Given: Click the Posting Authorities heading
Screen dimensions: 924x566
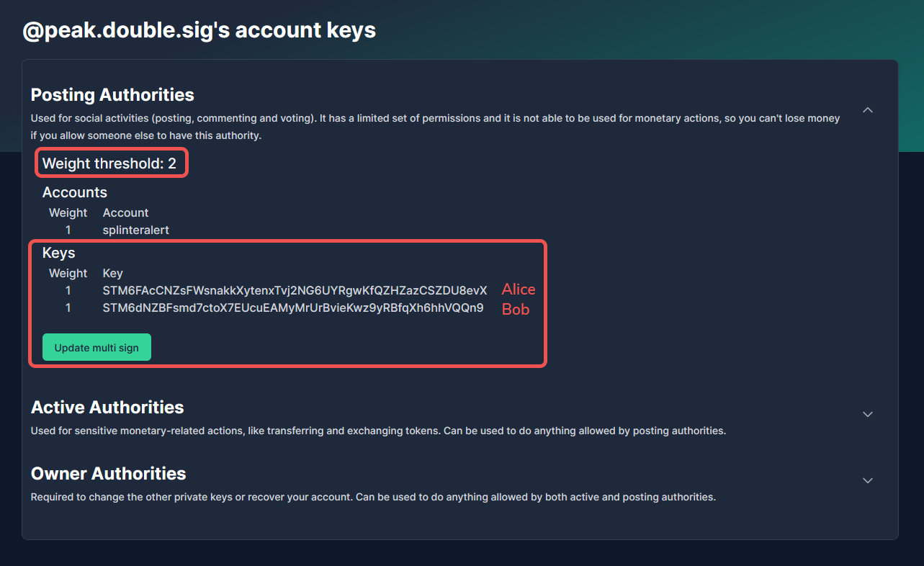Looking at the screenshot, I should click(x=112, y=94).
